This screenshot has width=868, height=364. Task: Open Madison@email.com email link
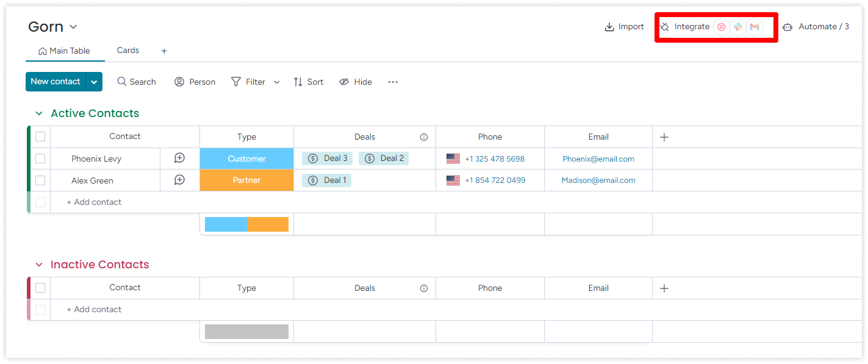pyautogui.click(x=598, y=180)
